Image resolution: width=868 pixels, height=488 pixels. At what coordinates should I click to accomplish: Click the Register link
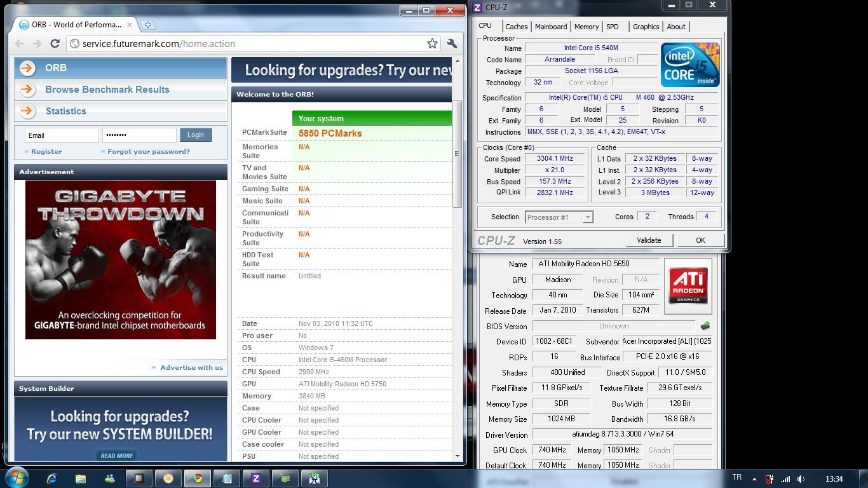coord(46,152)
